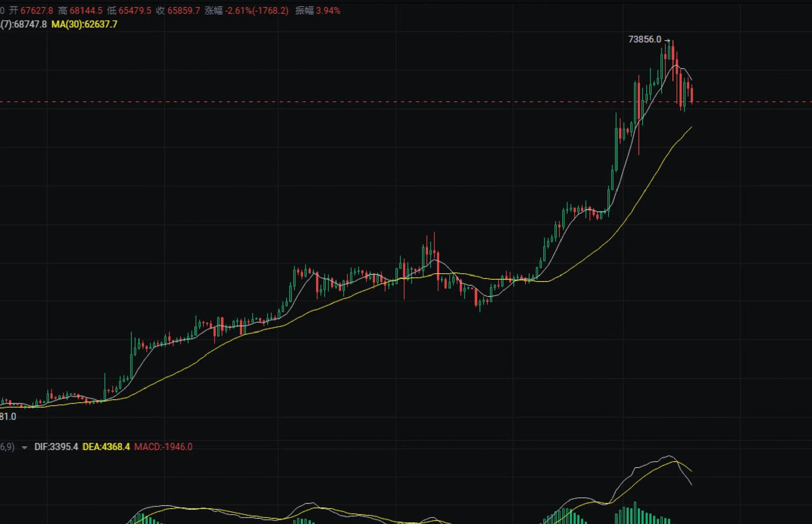812x524 pixels.
Task: Click the red MACD:-1946.0 value label
Action: click(x=163, y=447)
